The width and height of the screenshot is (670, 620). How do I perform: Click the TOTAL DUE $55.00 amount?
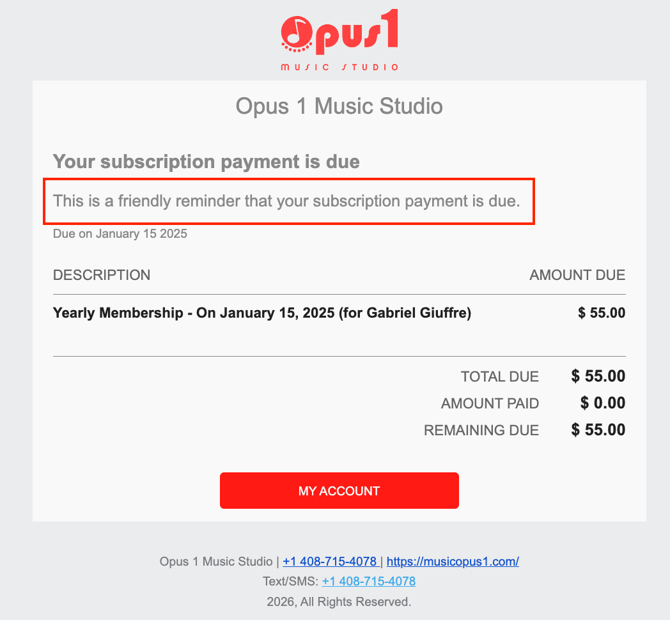[x=598, y=377]
